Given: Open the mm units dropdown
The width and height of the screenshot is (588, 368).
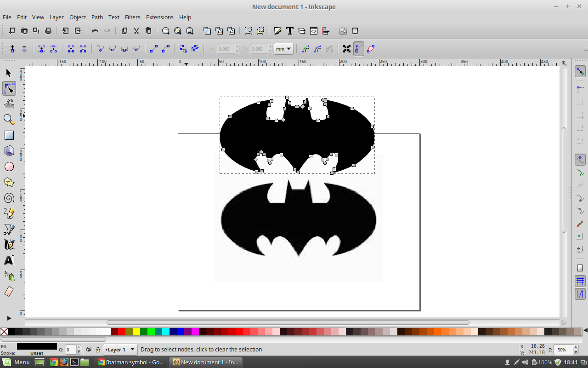Looking at the screenshot, I should click(283, 49).
